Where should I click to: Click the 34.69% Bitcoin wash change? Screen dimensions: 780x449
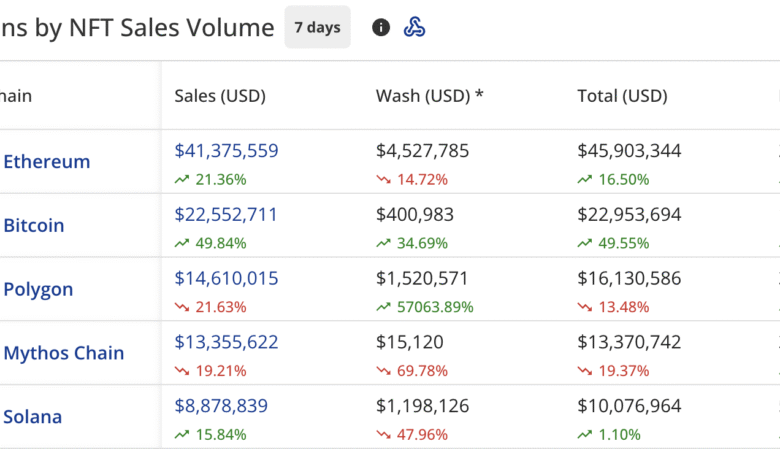coord(412,243)
